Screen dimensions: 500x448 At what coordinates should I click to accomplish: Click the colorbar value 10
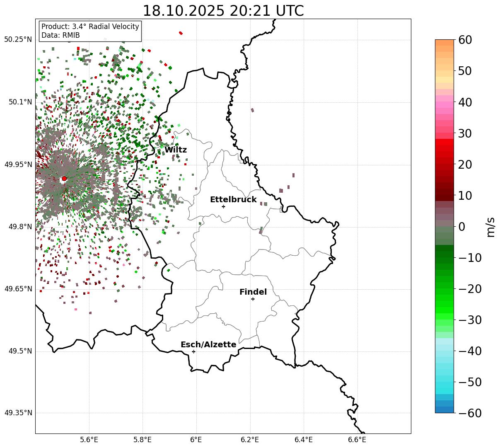465,196
